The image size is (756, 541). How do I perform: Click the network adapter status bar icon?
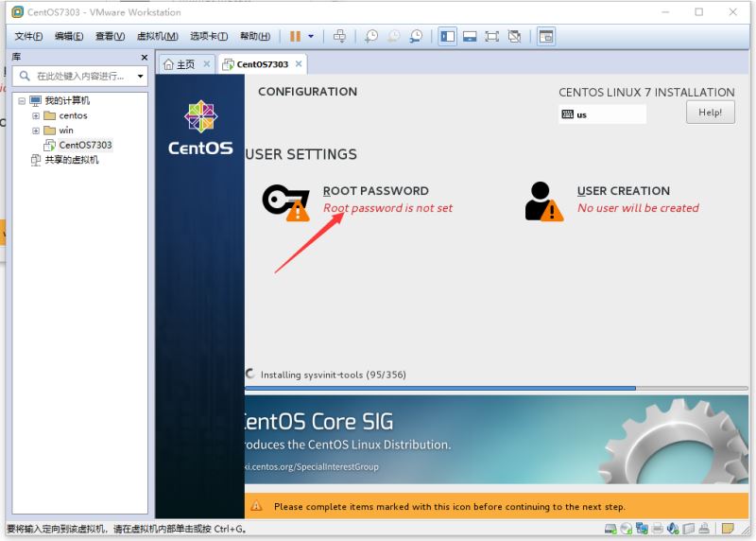tap(642, 529)
